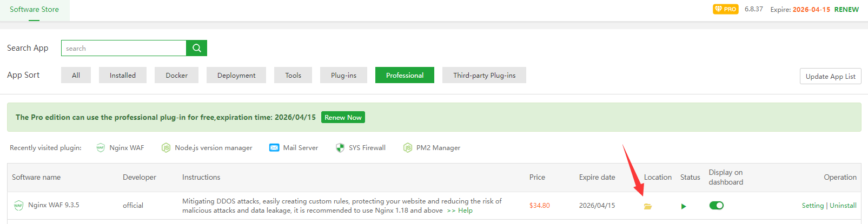868x224 pixels.
Task: Open recently visited Mail Server plugin
Action: [x=300, y=148]
